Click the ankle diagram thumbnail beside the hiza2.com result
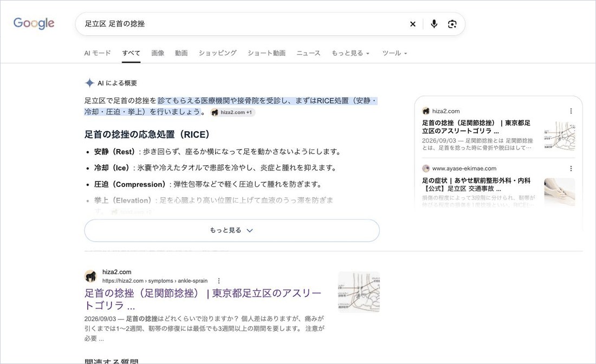Image resolution: width=596 pixels, height=364 pixels. pos(359,292)
